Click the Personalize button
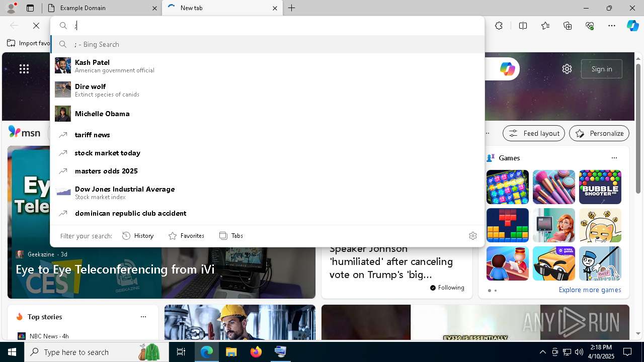 (x=599, y=133)
